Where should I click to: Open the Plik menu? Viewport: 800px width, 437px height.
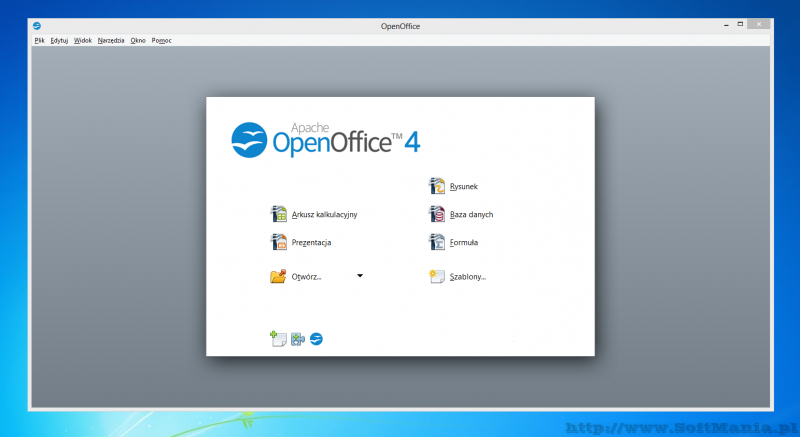click(x=39, y=40)
